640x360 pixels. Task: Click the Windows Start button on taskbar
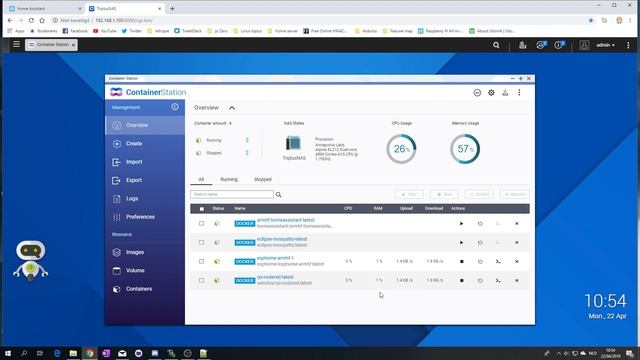pyautogui.click(x=8, y=353)
